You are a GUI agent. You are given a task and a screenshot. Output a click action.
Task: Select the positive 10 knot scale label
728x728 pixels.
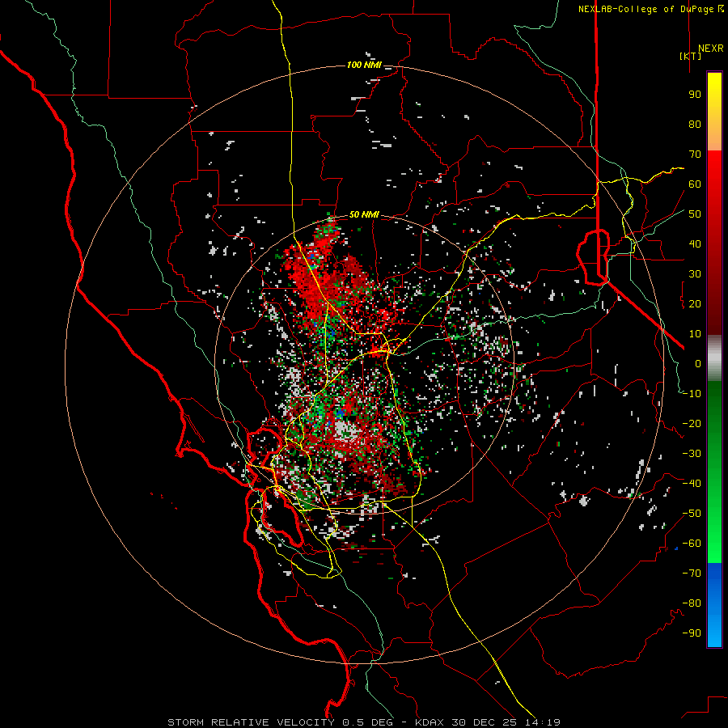695,334
